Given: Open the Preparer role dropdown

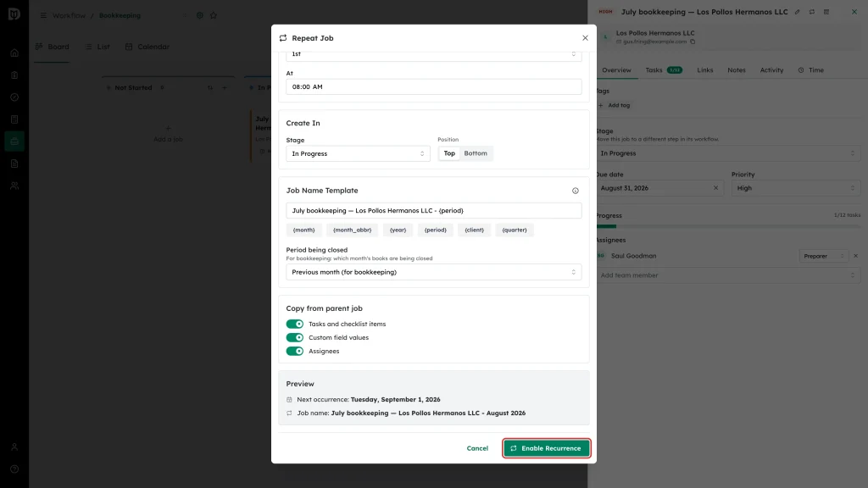Looking at the screenshot, I should (x=823, y=256).
